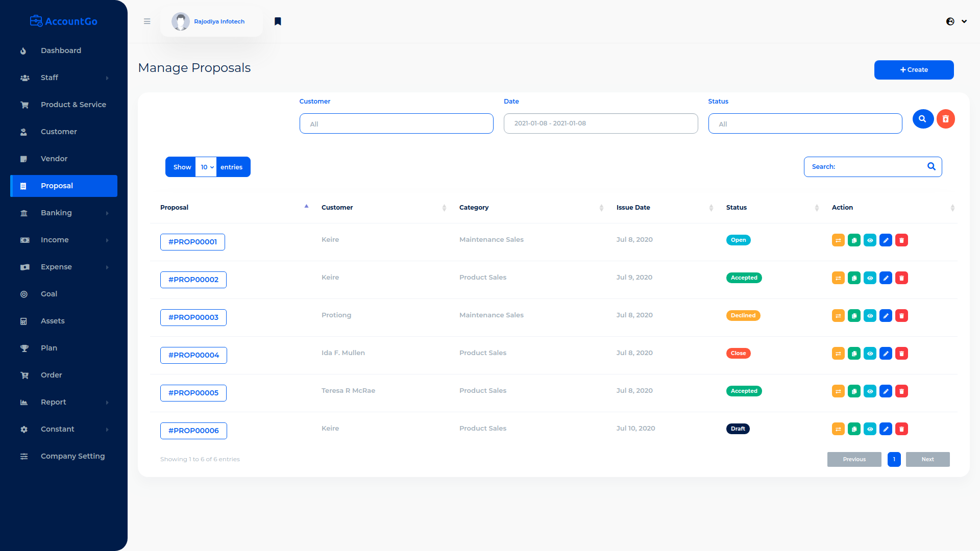
Task: Click the bookmark icon in top bar
Action: pos(278,21)
